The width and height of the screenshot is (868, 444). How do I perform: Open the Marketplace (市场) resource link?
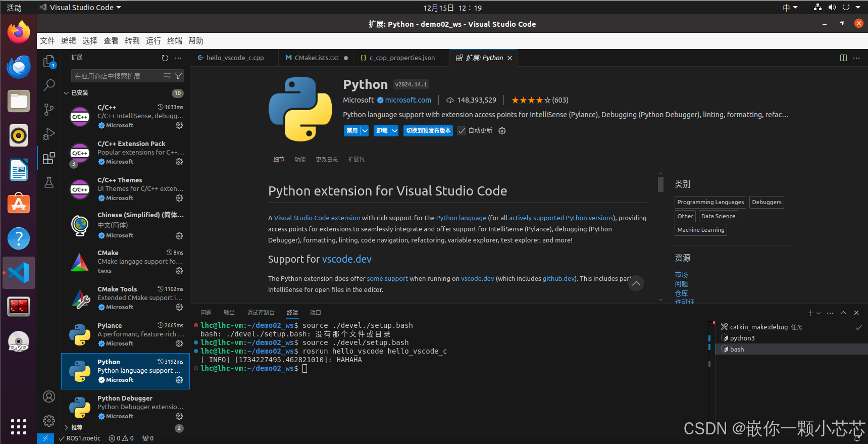(x=681, y=275)
